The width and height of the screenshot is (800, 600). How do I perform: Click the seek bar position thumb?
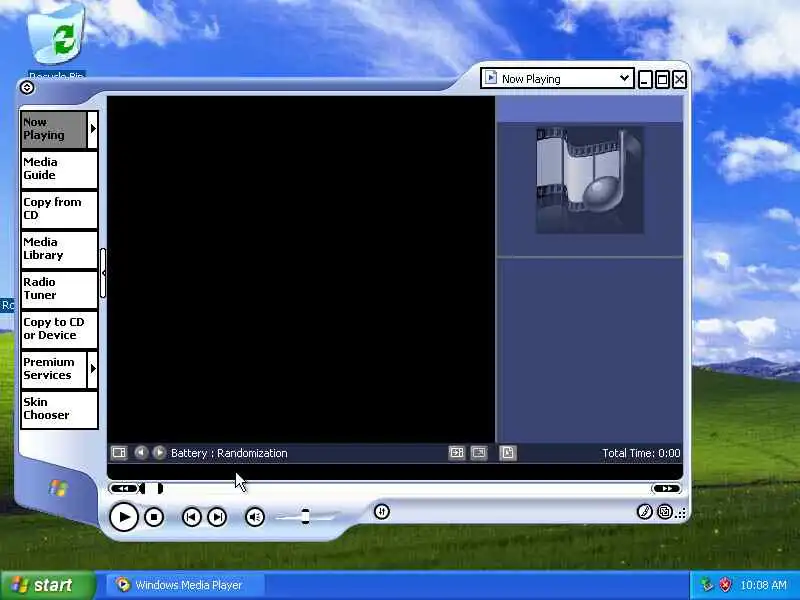tap(151, 488)
